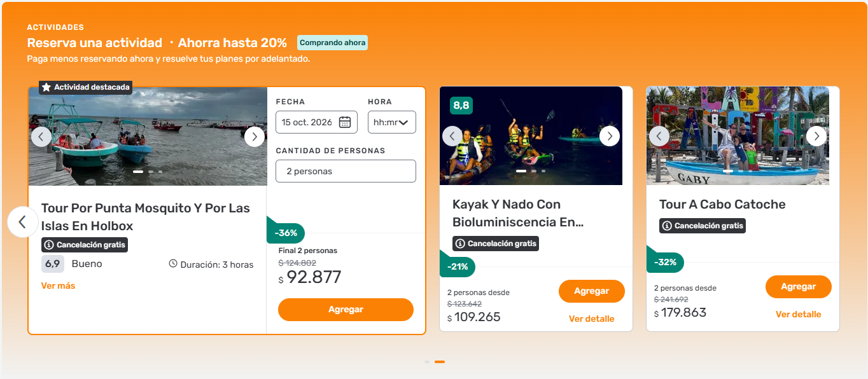
Task: Go to next Kayak bioluminiscencia photo
Action: pyautogui.click(x=610, y=135)
